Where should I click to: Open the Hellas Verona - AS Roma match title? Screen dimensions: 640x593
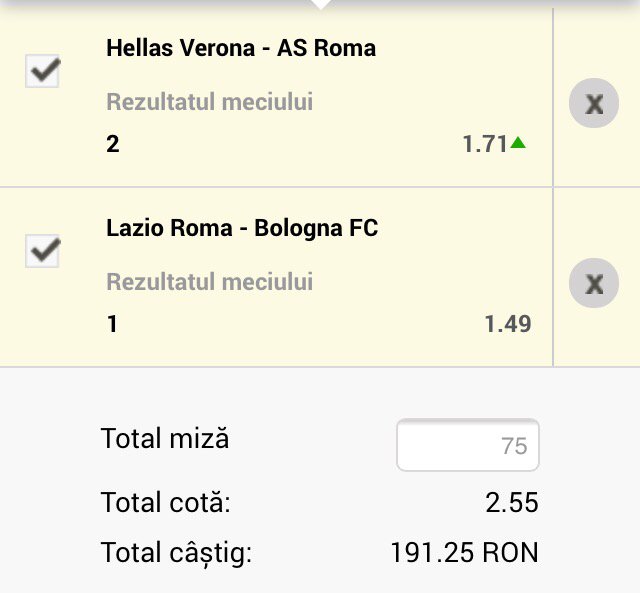(241, 48)
